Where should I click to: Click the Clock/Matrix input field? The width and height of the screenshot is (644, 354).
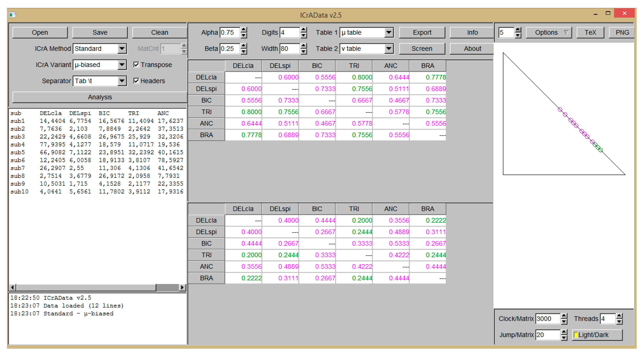click(548, 319)
